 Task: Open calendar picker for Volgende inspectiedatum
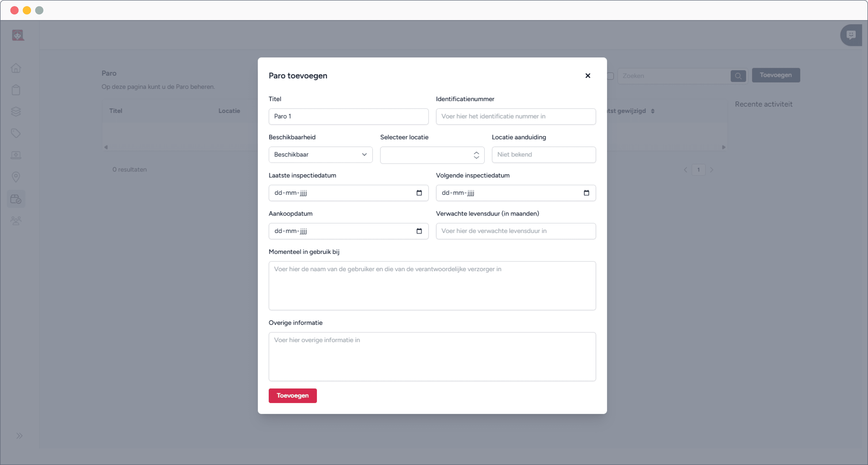click(x=586, y=193)
